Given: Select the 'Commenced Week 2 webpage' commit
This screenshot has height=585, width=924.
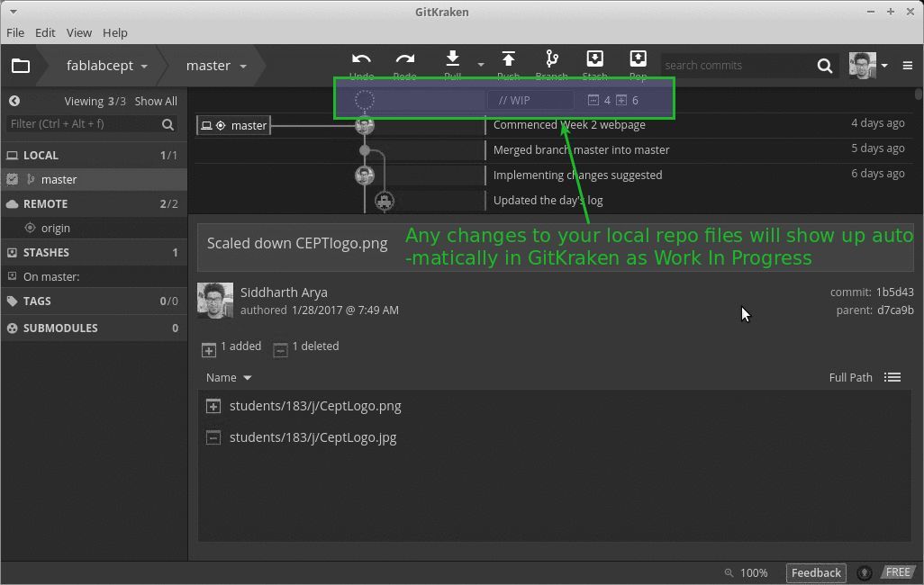Looking at the screenshot, I should (568, 125).
